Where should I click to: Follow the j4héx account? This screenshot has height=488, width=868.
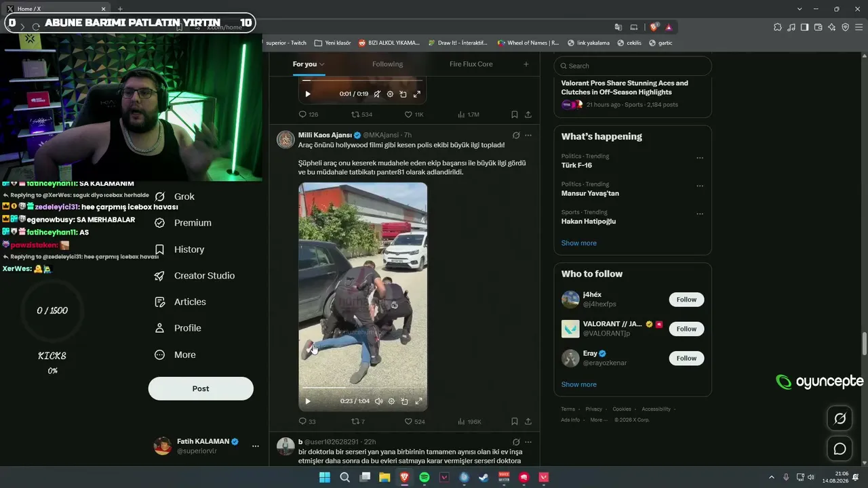coord(686,300)
